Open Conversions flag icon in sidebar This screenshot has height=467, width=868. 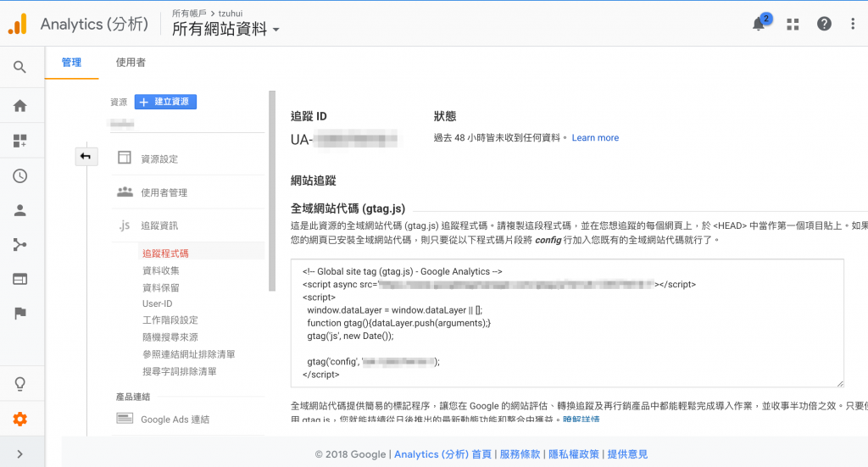coord(20,314)
